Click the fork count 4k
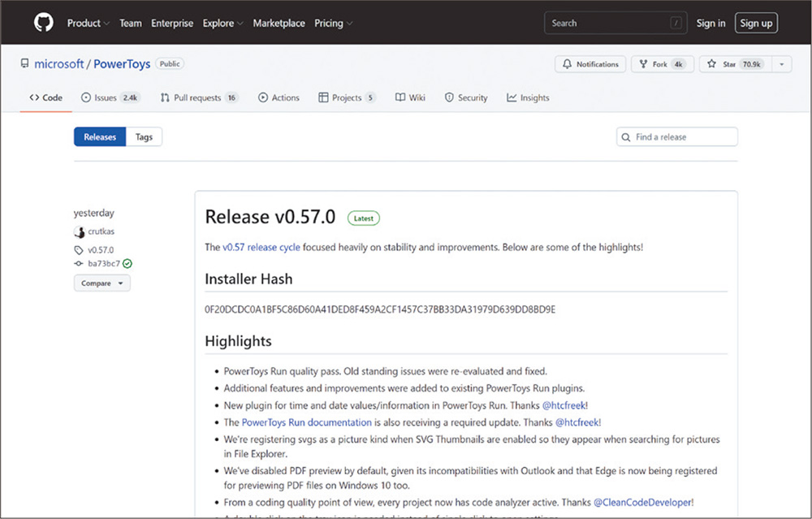Image resolution: width=812 pixels, height=519 pixels. pyautogui.click(x=678, y=64)
